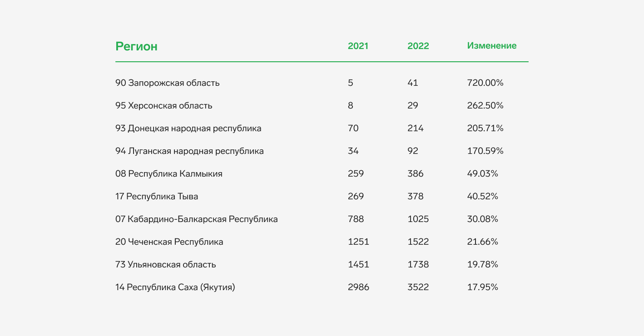Click the Изменение column header
The width and height of the screenshot is (644, 336).
[x=492, y=46]
